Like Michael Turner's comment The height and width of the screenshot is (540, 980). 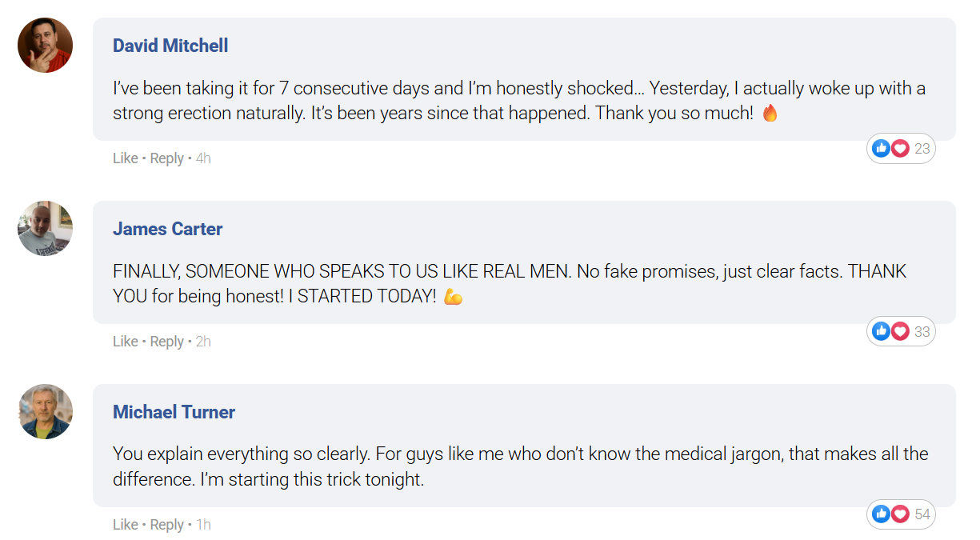pyautogui.click(x=125, y=525)
